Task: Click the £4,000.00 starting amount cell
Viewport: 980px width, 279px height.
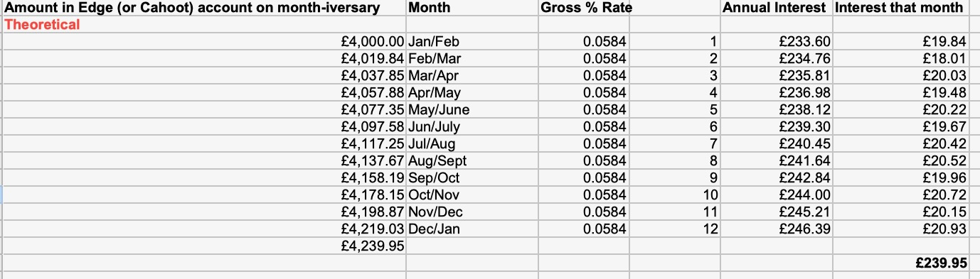Action: 204,42
